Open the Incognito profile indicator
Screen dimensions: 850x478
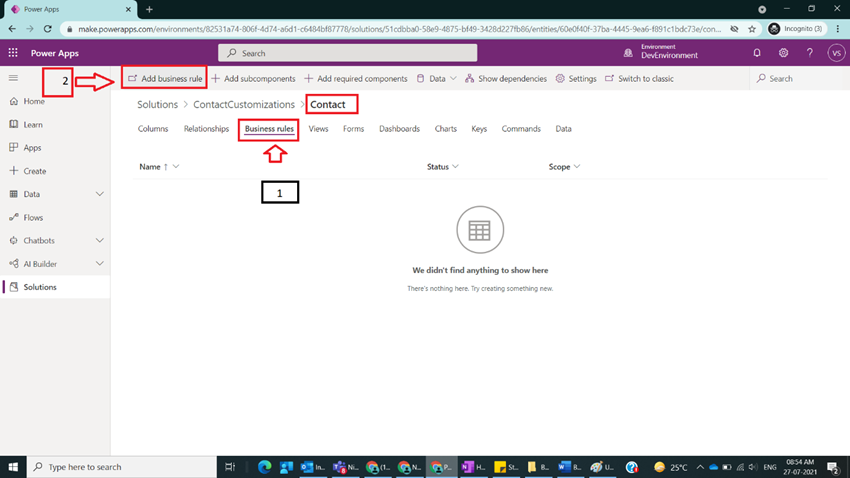[x=796, y=29]
